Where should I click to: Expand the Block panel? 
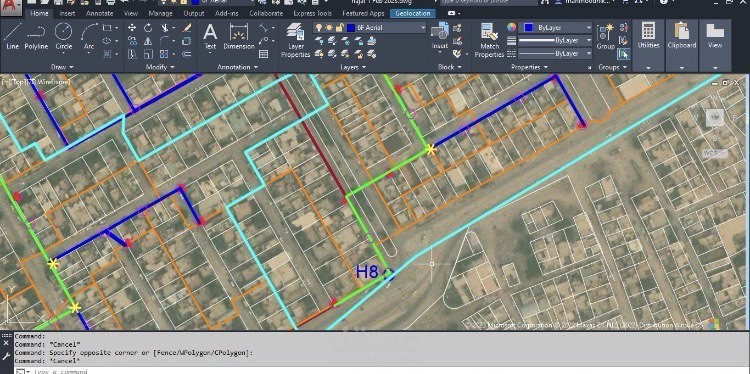449,67
